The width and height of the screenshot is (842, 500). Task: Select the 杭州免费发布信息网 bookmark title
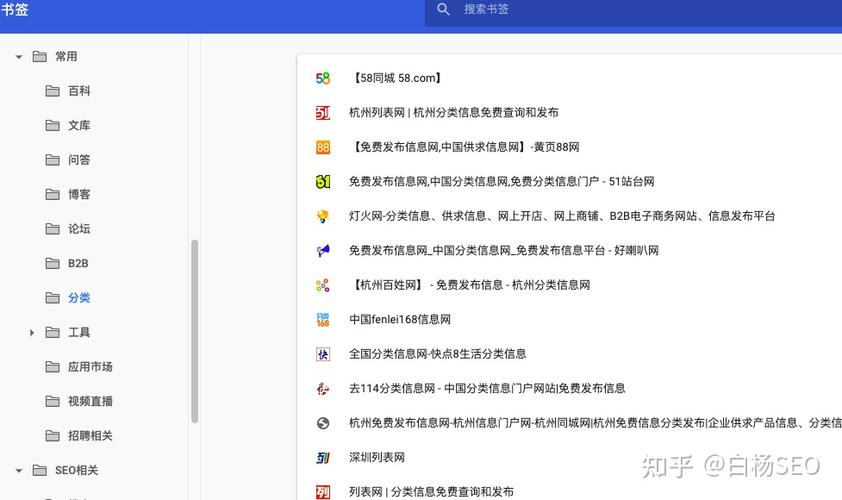click(596, 423)
